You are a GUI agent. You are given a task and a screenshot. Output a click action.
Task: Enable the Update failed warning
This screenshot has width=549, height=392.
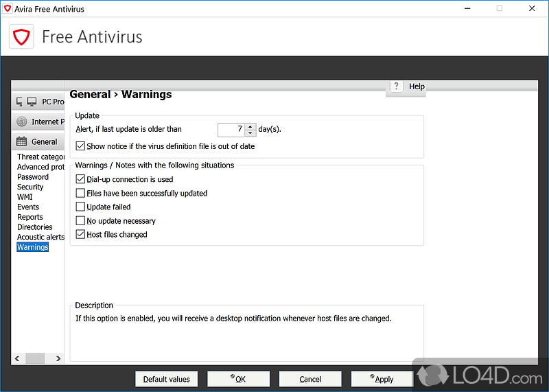tap(80, 207)
